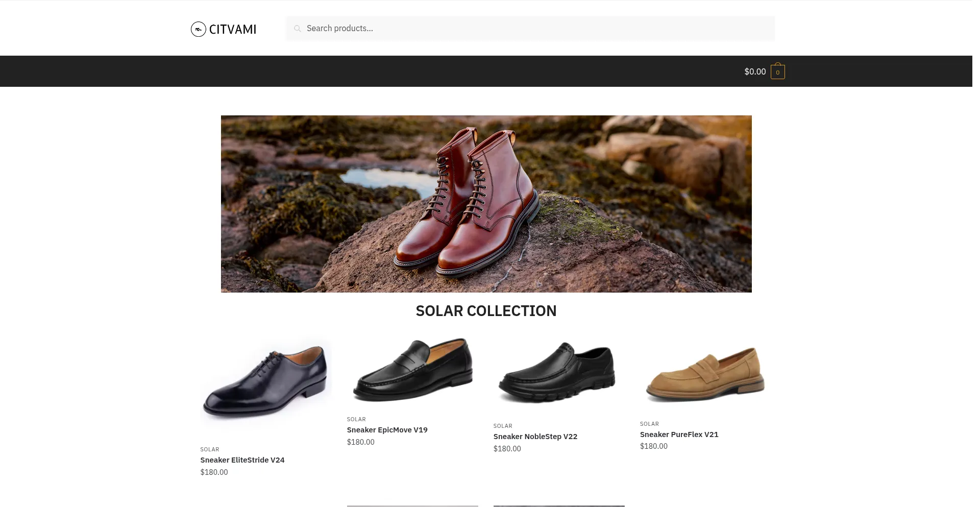Click the $0.00 cart total
The width and height of the screenshot is (980, 507).
(755, 71)
